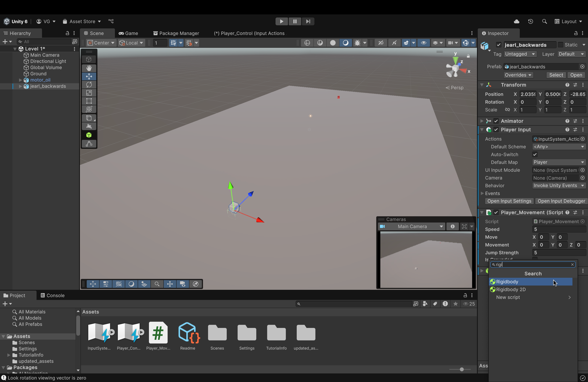Toggle the Auto-Switch checkbox
The width and height of the screenshot is (588, 382).
pyautogui.click(x=535, y=155)
